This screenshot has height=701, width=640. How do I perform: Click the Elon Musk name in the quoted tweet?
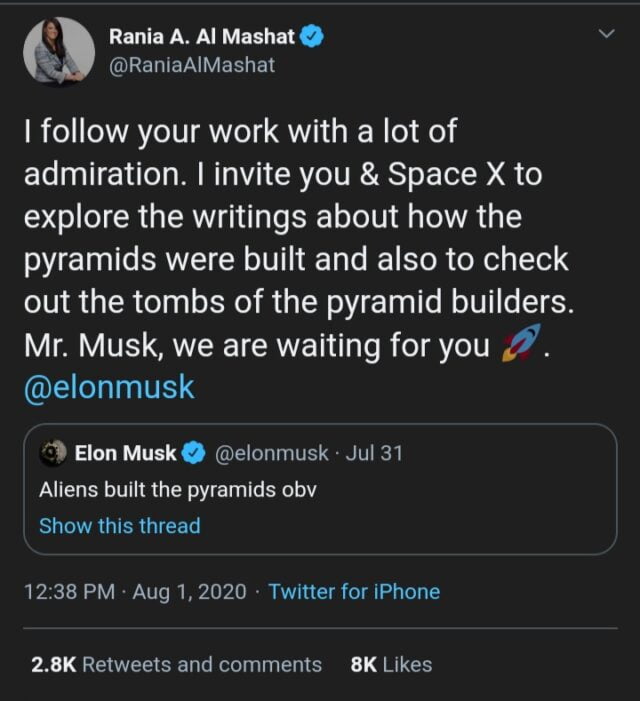pyautogui.click(x=125, y=453)
